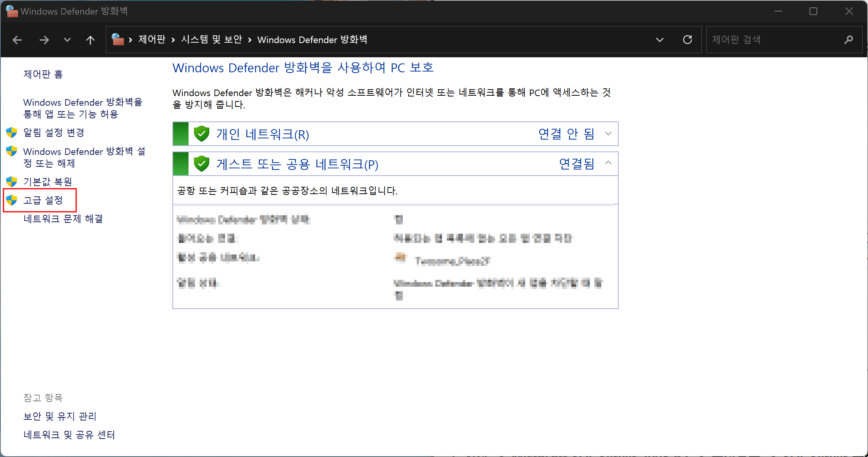Image resolution: width=868 pixels, height=457 pixels.
Task: Open recent locations dropdown chevron
Action: (x=67, y=40)
